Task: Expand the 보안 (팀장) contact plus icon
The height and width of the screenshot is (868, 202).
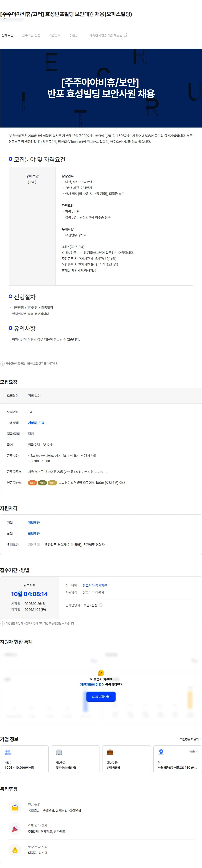Action: tap(101, 605)
